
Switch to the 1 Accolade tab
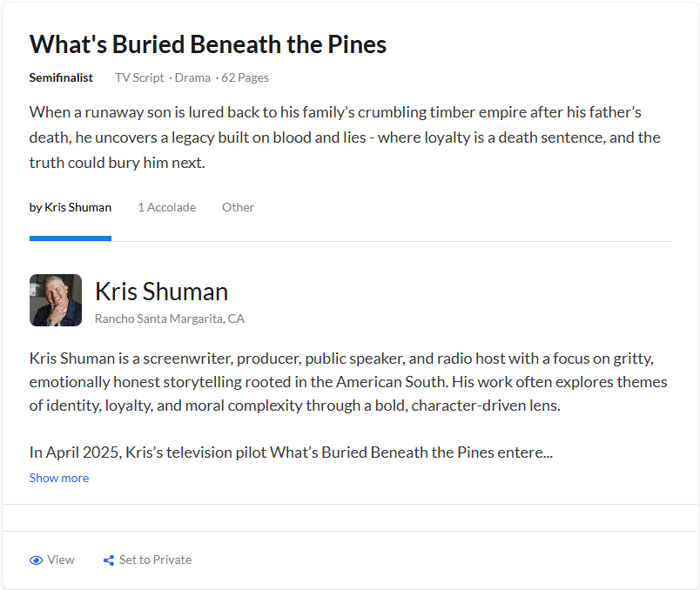point(166,207)
